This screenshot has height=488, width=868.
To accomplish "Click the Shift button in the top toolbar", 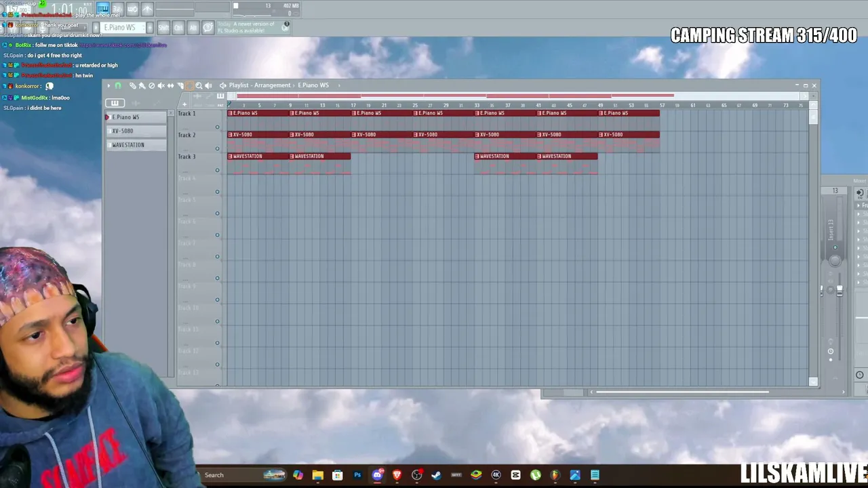I will (x=163, y=28).
